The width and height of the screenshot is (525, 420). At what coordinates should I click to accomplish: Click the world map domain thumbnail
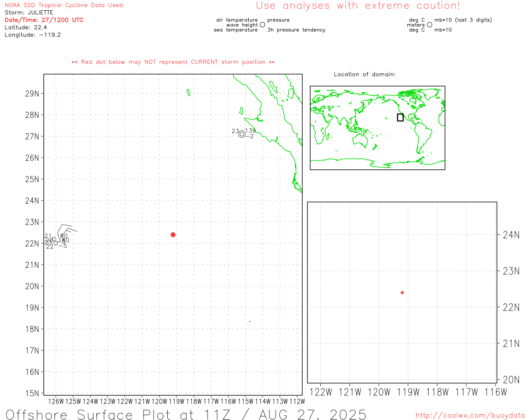point(377,128)
